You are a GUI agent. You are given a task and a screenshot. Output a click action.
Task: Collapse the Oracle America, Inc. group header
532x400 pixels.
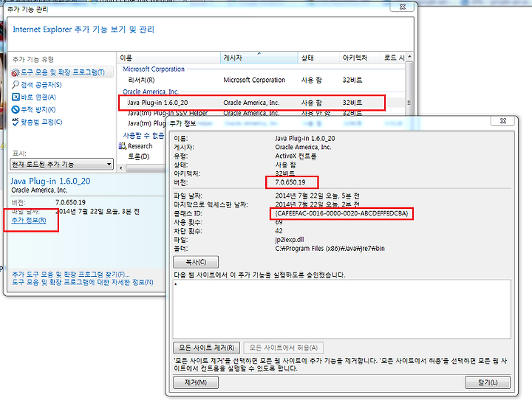pyautogui.click(x=151, y=92)
